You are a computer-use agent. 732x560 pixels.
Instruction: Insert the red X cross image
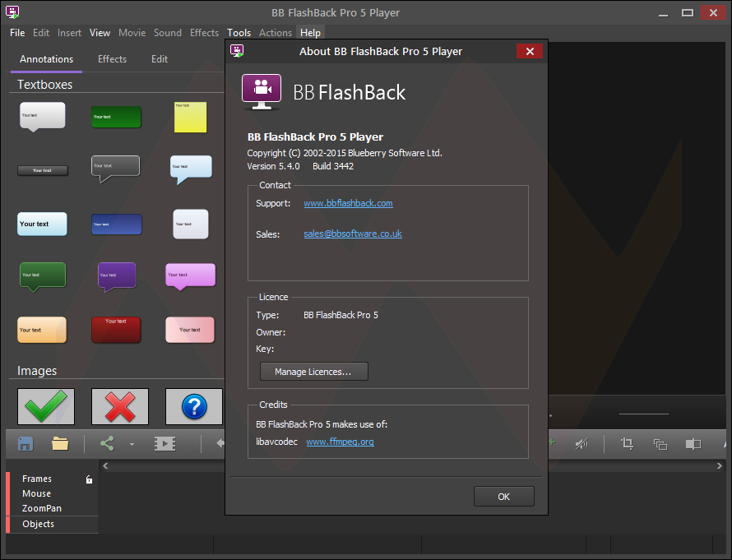point(120,406)
